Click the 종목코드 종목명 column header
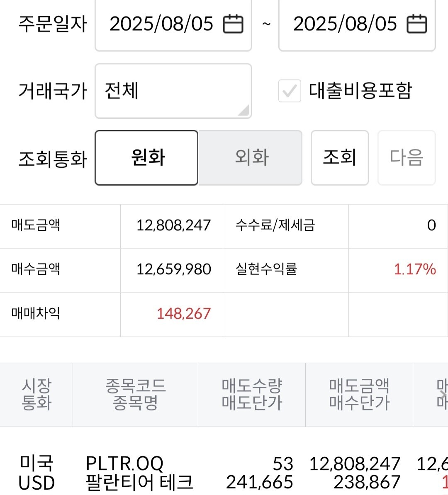The image size is (448, 495). tap(135, 395)
